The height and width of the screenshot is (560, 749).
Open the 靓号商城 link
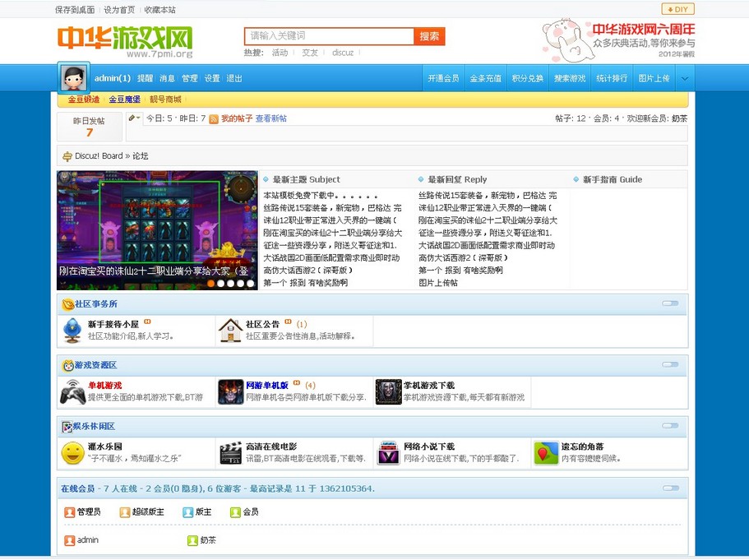click(x=165, y=100)
